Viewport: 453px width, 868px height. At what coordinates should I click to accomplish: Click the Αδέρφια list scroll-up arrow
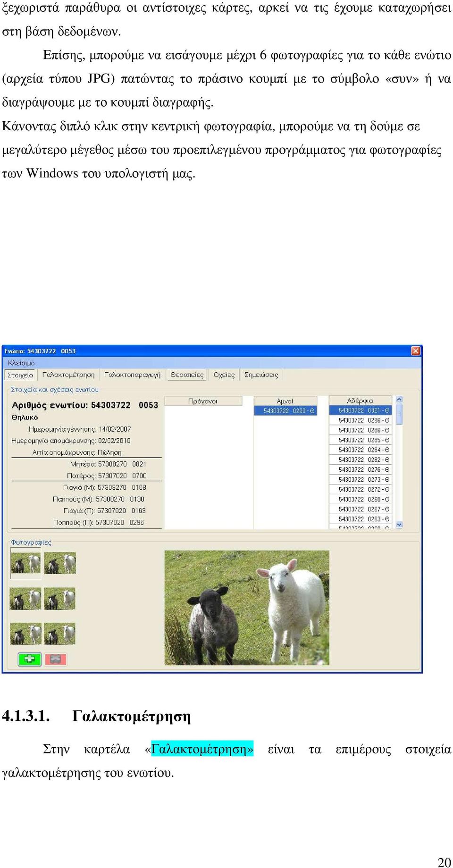click(399, 400)
